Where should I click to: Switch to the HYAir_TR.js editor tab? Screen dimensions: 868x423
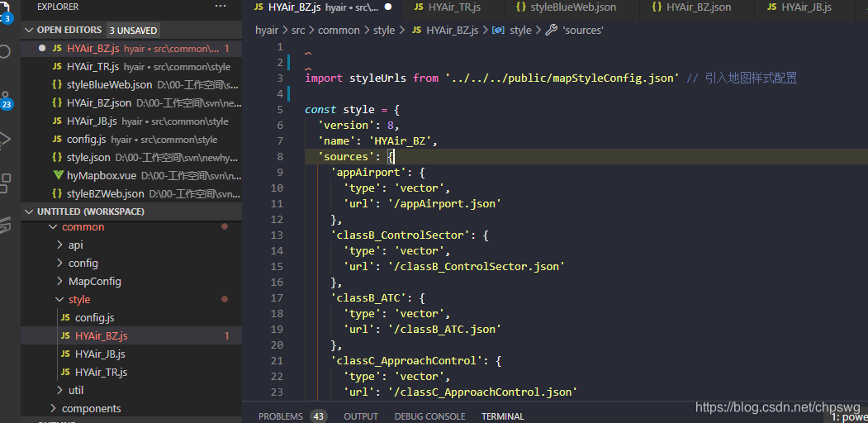tap(453, 7)
